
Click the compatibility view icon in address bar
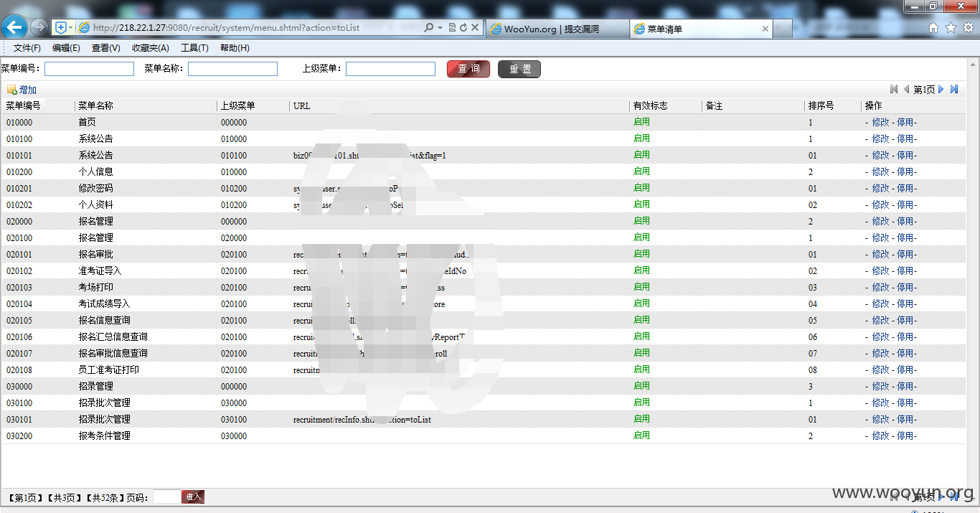[452, 27]
